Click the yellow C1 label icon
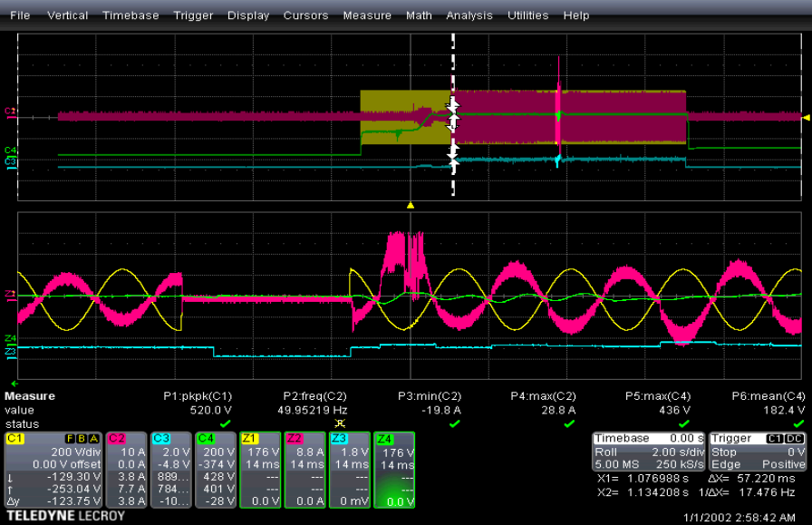The image size is (812, 525). [14, 439]
